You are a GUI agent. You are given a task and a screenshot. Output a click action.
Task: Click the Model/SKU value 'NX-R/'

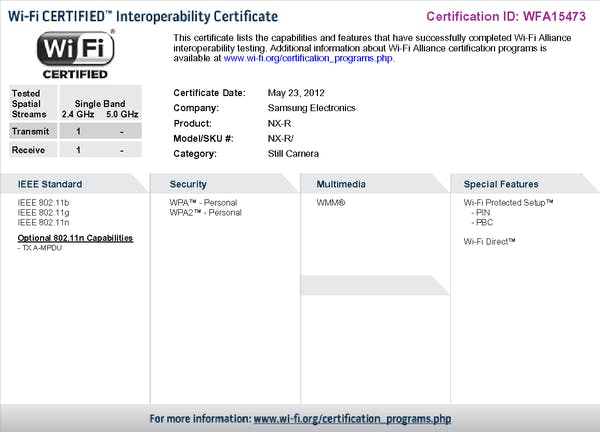(x=280, y=139)
